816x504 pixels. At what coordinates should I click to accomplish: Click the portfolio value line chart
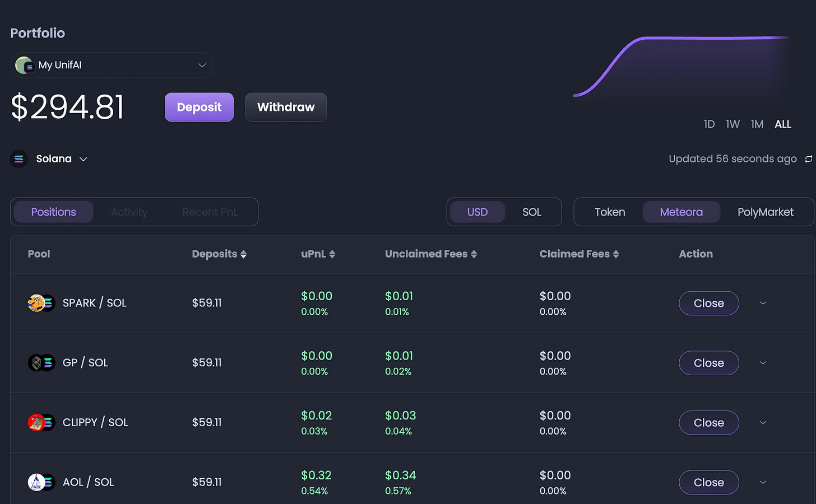tap(681, 66)
